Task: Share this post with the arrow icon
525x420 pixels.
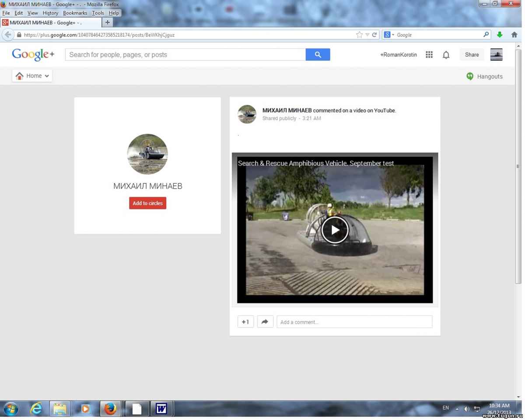Action: (x=265, y=322)
